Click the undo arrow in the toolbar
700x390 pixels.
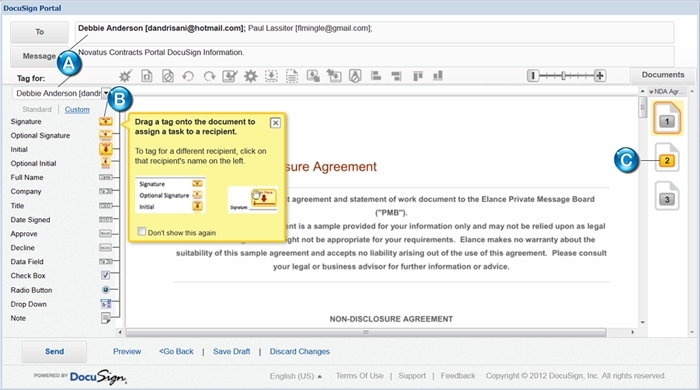[x=188, y=76]
